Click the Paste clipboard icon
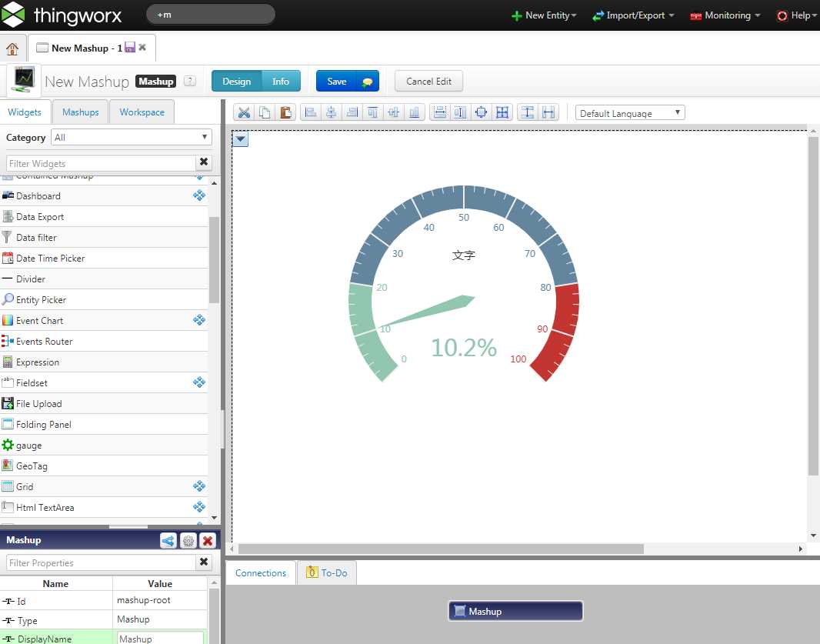Screen dimensions: 820x644 pyautogui.click(x=285, y=112)
